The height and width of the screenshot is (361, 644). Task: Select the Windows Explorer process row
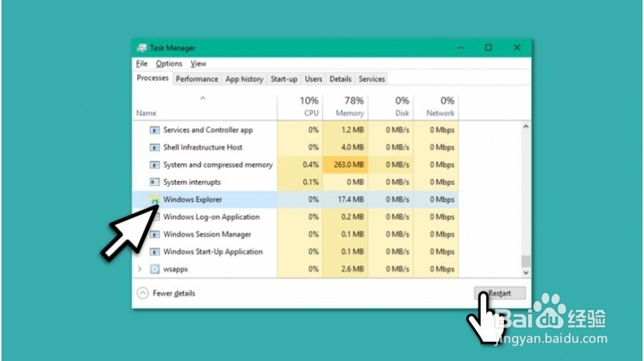coord(296,199)
